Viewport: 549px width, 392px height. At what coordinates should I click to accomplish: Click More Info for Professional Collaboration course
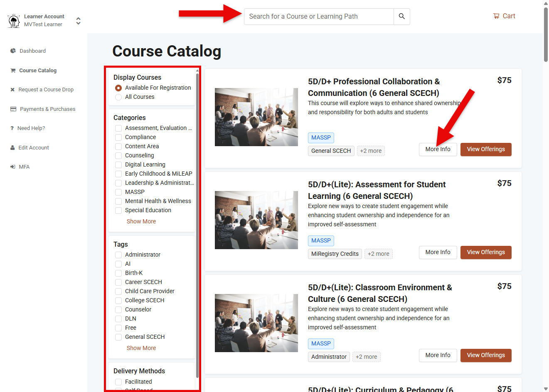(438, 149)
